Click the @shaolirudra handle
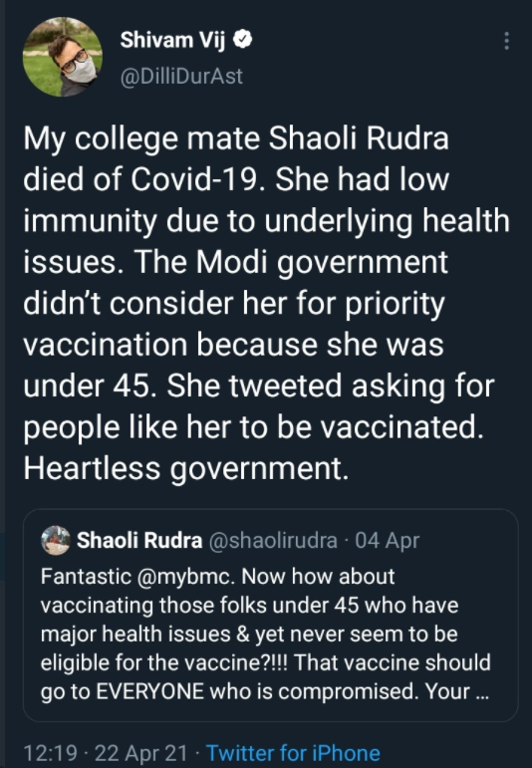This screenshot has height=768, width=532. [273, 540]
